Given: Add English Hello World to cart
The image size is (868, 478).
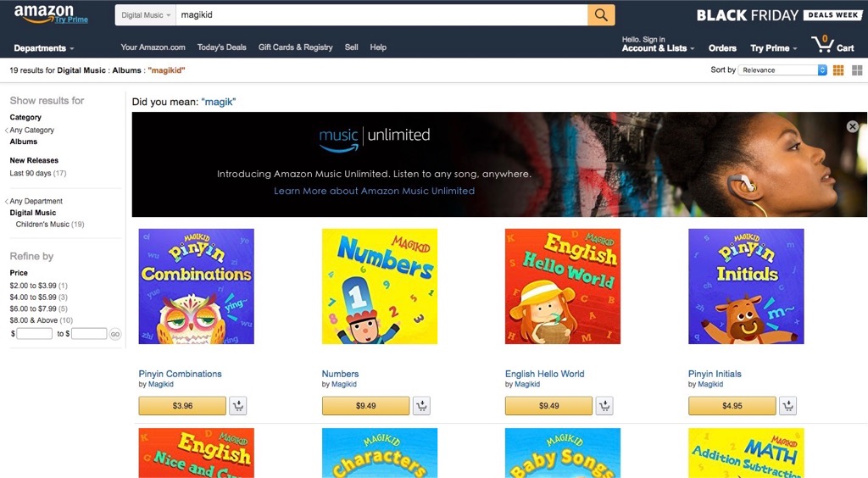Looking at the screenshot, I should 604,405.
